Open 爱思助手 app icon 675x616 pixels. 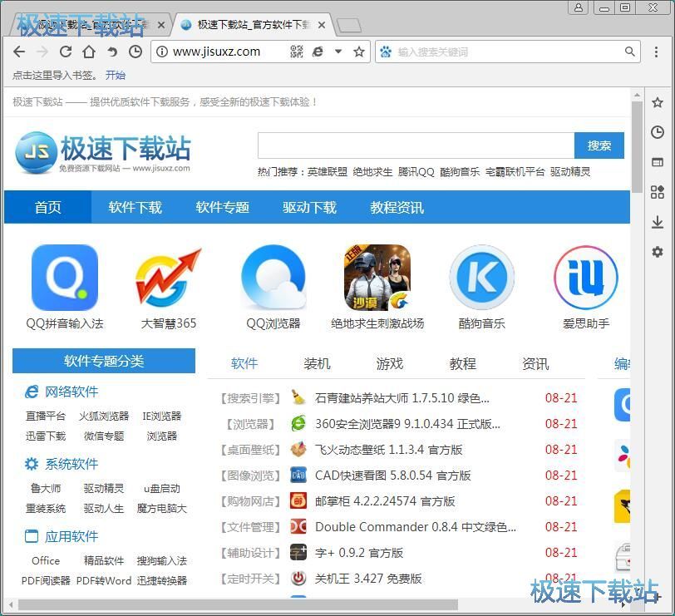point(586,278)
